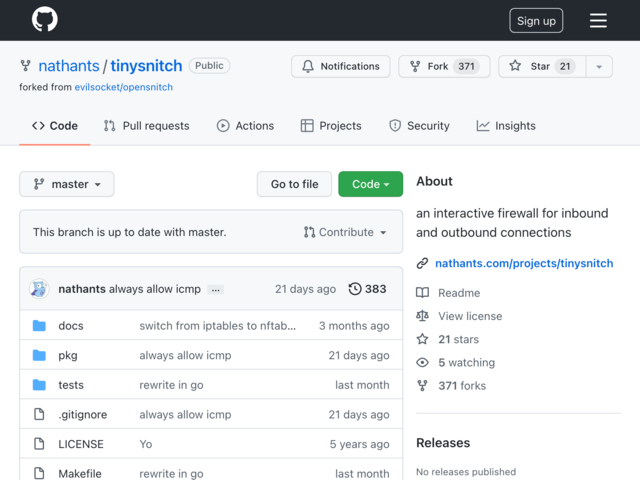Click the eye icon beside 5 watching

click(x=422, y=362)
